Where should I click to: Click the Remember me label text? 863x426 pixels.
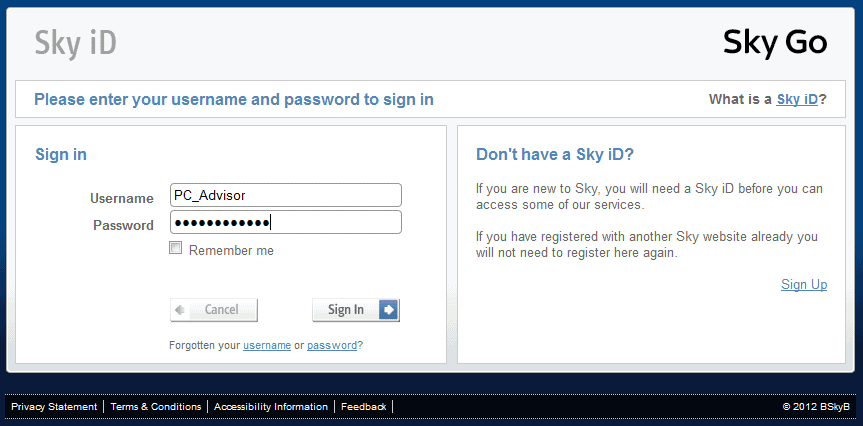click(x=231, y=250)
